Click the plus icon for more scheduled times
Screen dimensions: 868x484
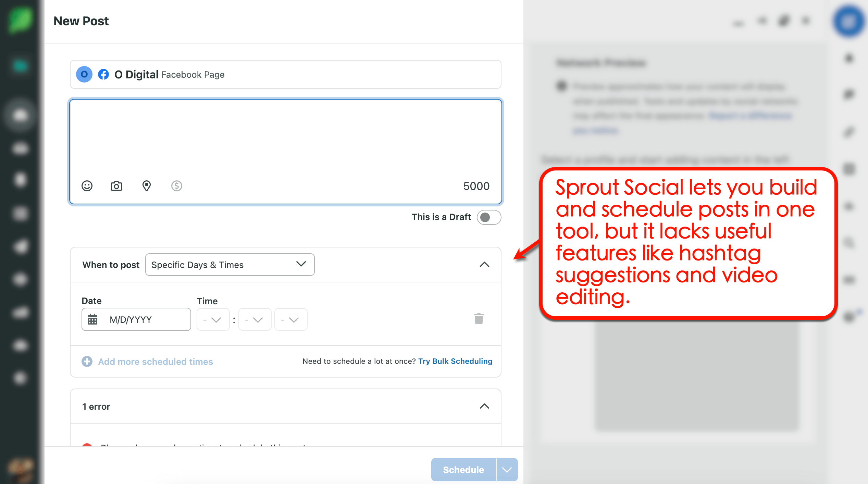[x=87, y=361]
